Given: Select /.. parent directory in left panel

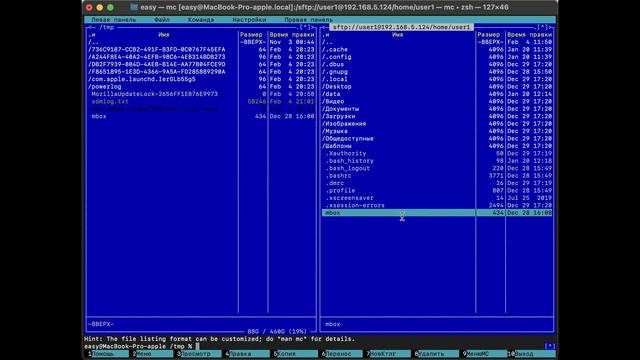Looking at the screenshot, I should (201, 42).
